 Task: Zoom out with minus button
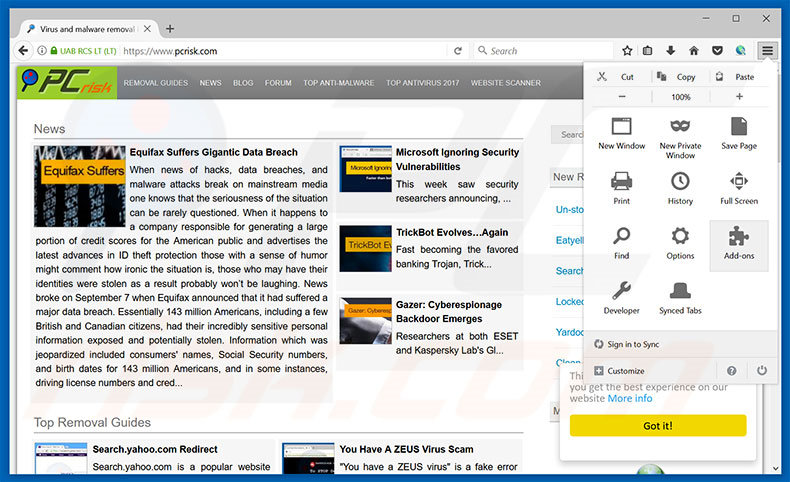click(622, 96)
